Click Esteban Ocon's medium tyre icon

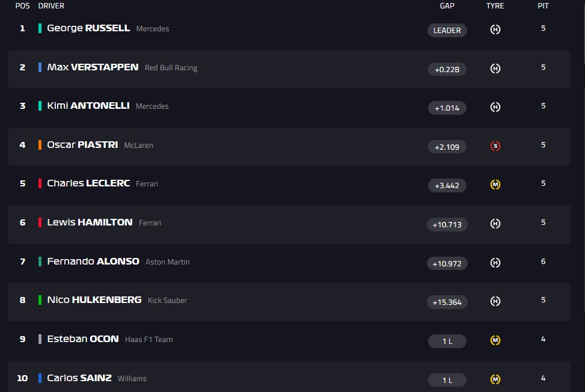(x=495, y=340)
